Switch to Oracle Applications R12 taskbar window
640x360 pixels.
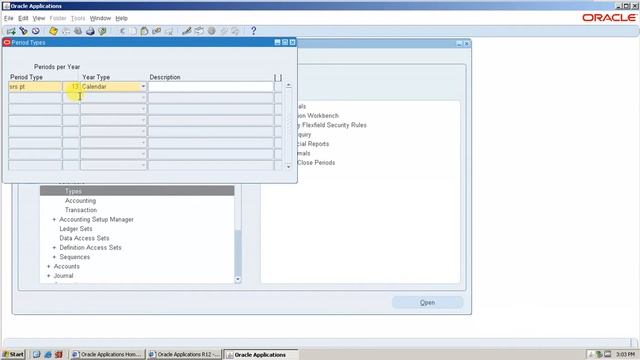point(184,354)
